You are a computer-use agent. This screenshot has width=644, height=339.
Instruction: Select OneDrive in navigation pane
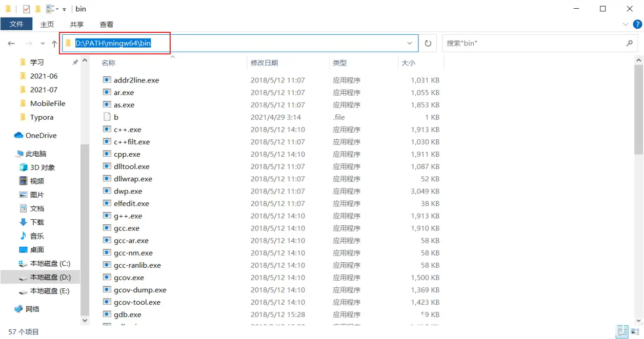pyautogui.click(x=41, y=135)
